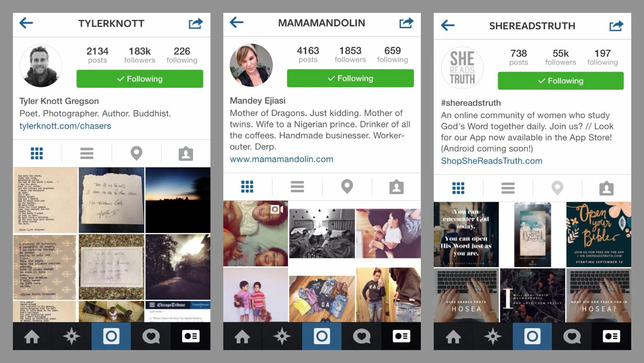Unfollow Tyler Knott via green Following button

tap(140, 79)
